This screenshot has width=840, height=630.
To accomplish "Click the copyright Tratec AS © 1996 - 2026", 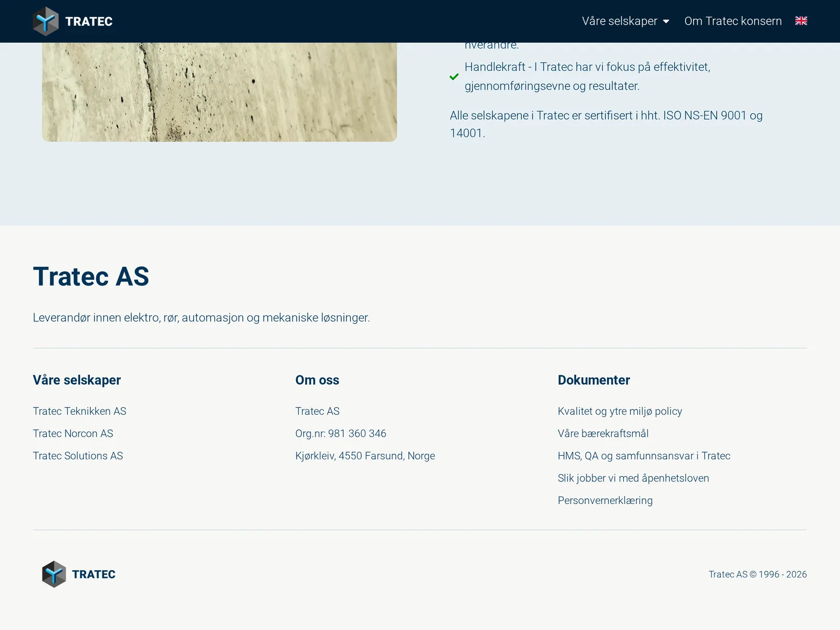I will (758, 574).
